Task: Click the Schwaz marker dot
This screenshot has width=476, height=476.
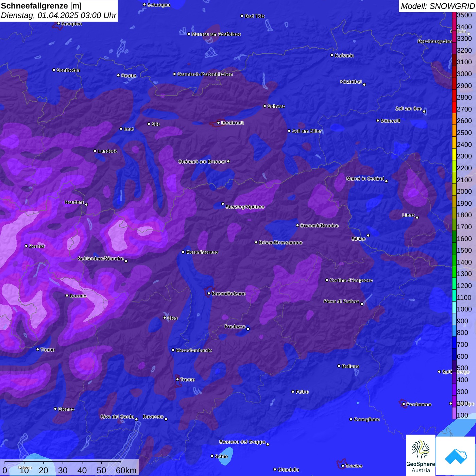Action: click(x=265, y=106)
